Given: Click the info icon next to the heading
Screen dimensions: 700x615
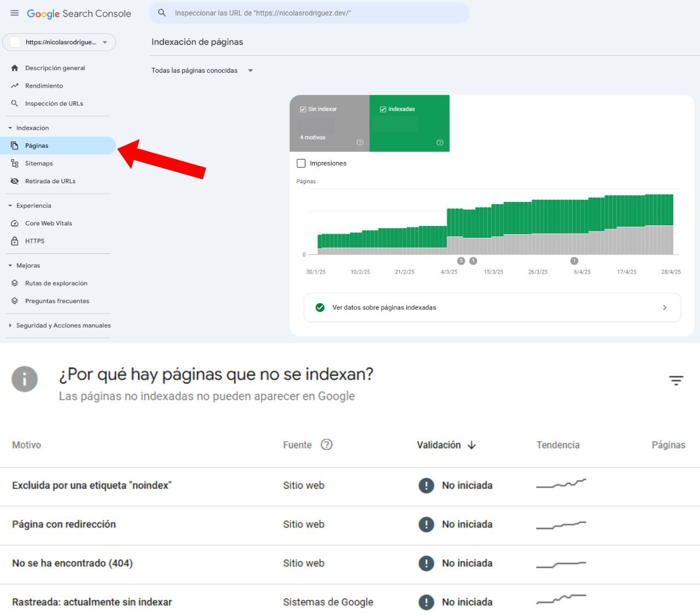Looking at the screenshot, I should 25,379.
